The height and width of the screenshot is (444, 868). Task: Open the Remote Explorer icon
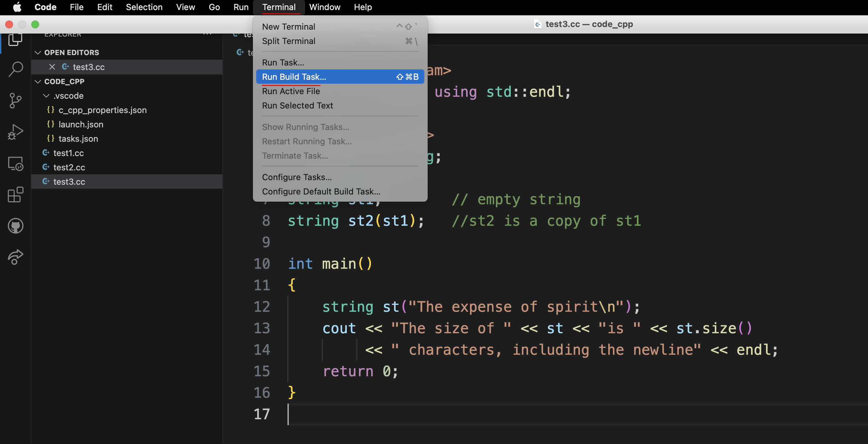[15, 164]
